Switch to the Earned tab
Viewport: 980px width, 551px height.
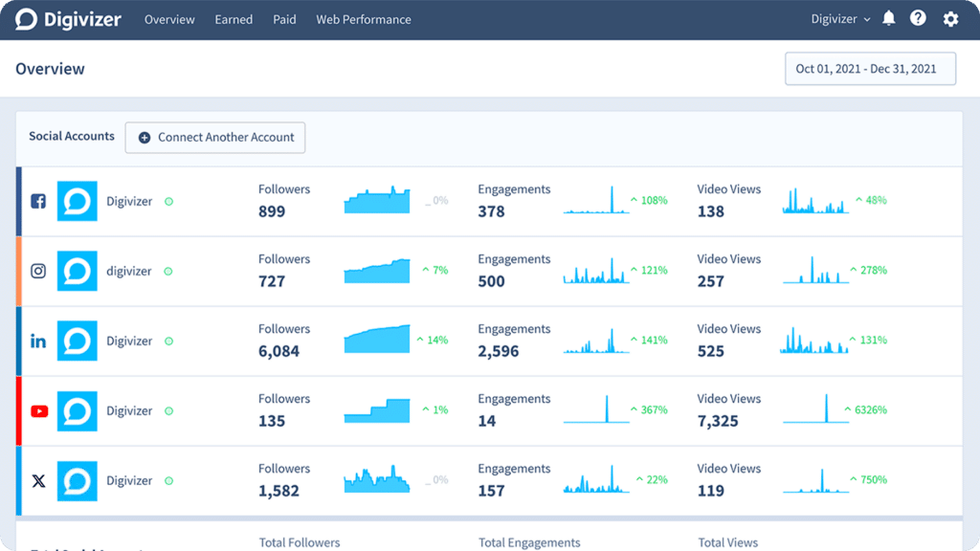(x=234, y=19)
